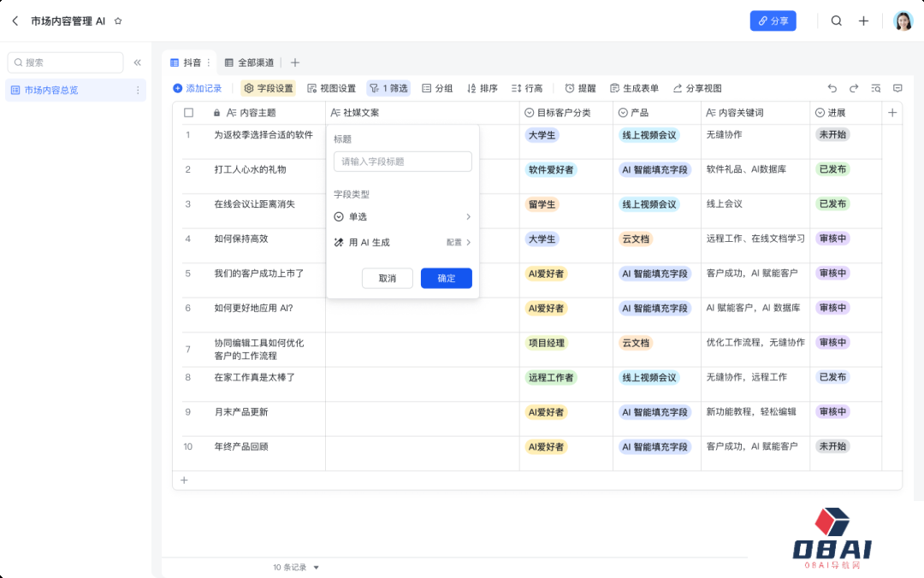Image resolution: width=924 pixels, height=578 pixels.
Task: Toggle the select-all checkbox in header row
Action: (189, 113)
